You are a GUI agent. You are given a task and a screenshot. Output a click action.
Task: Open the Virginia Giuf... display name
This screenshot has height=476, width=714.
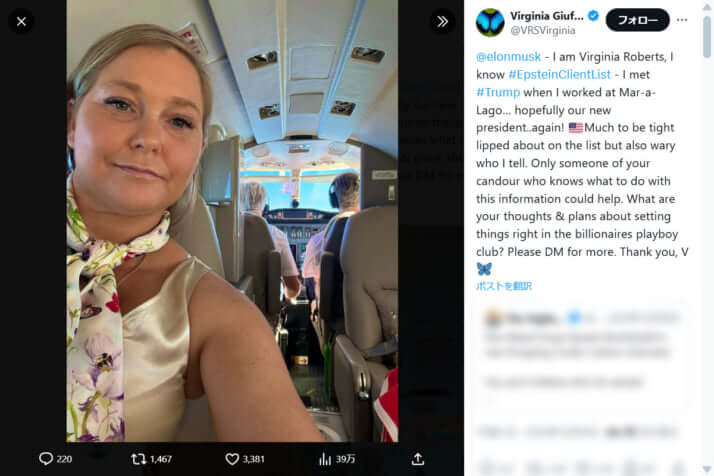547,16
